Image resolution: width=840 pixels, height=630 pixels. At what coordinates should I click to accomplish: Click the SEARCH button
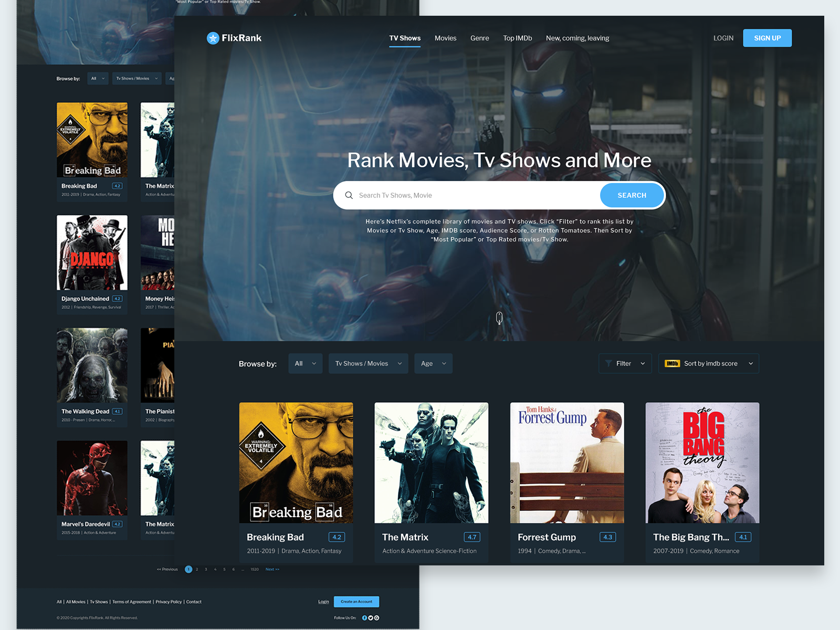(x=632, y=195)
